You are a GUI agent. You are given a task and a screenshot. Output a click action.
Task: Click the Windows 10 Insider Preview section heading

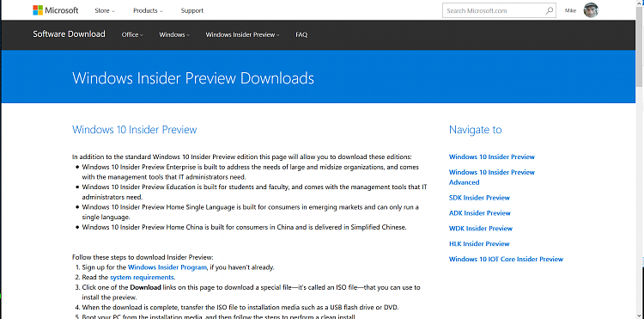(134, 130)
